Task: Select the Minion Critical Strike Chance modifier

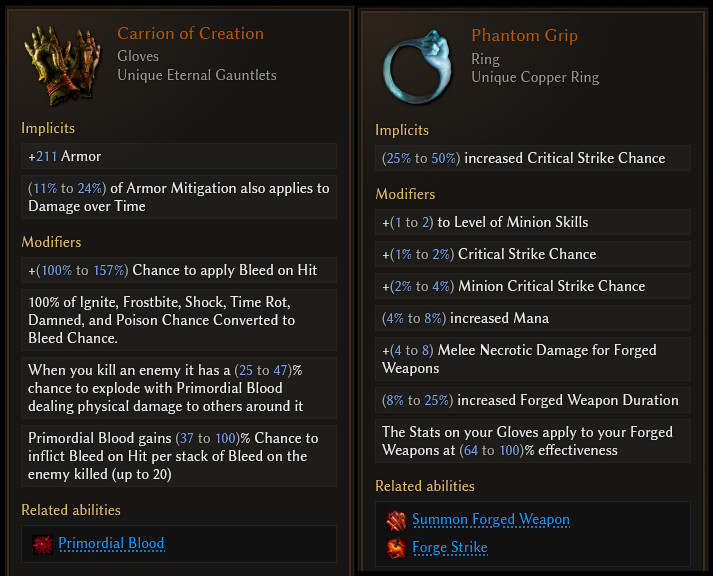Action: tap(533, 286)
